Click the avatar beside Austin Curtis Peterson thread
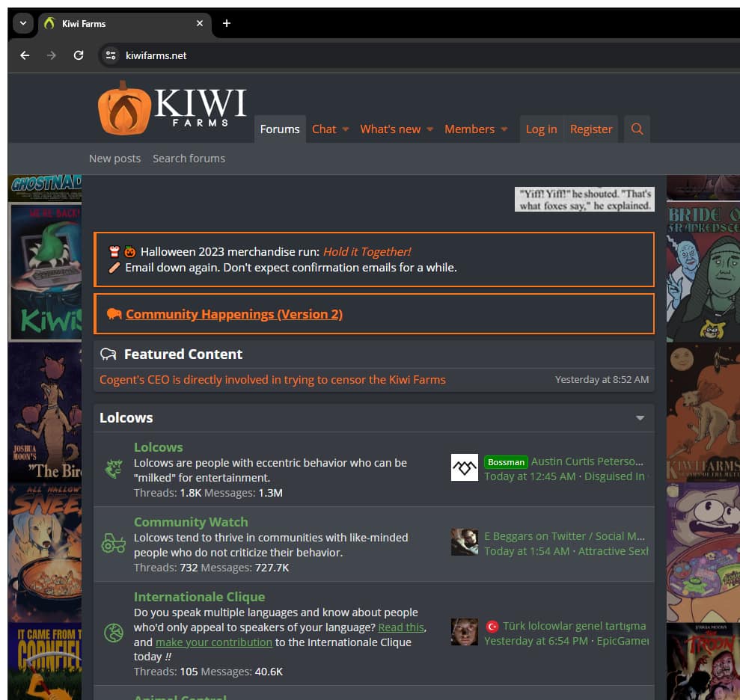 point(465,467)
